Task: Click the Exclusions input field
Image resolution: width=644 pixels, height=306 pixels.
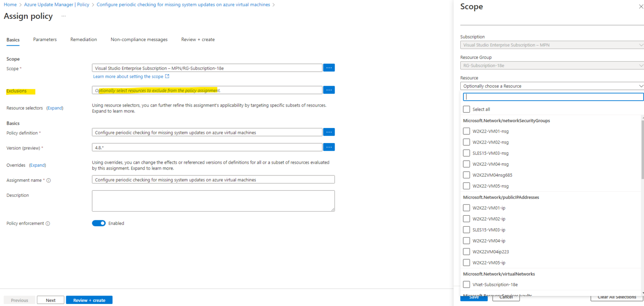Action: pyautogui.click(x=207, y=90)
